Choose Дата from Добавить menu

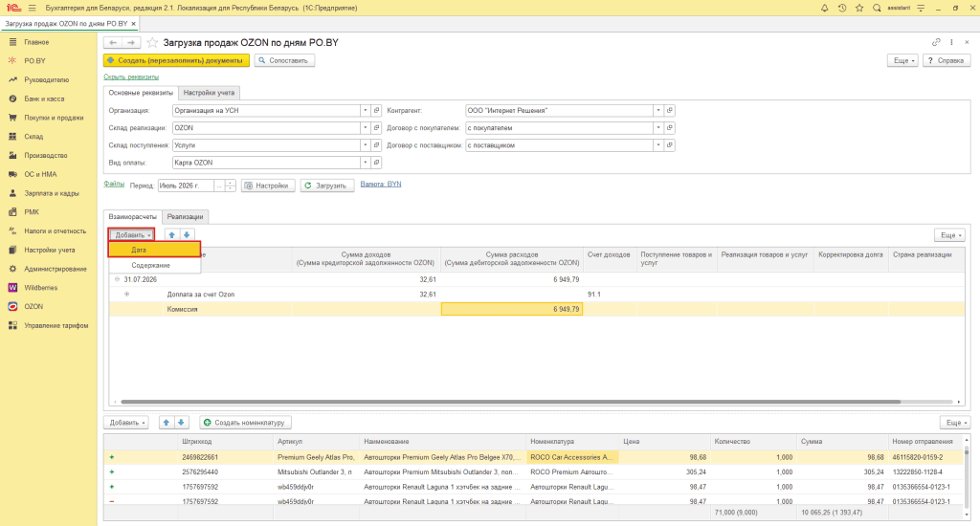[154, 250]
